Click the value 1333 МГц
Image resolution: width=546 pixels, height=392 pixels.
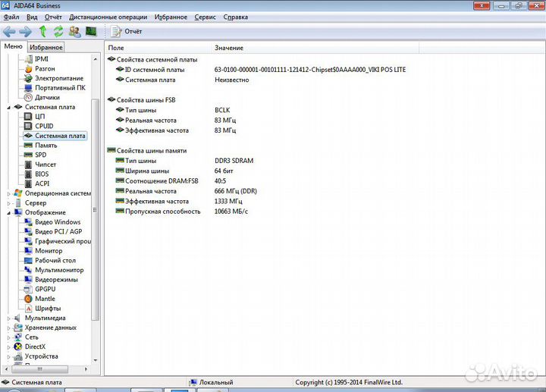[228, 201]
